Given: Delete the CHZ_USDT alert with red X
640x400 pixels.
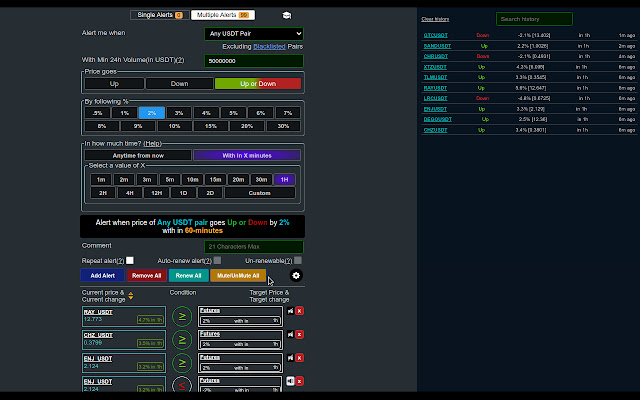Looking at the screenshot, I should tap(299, 334).
